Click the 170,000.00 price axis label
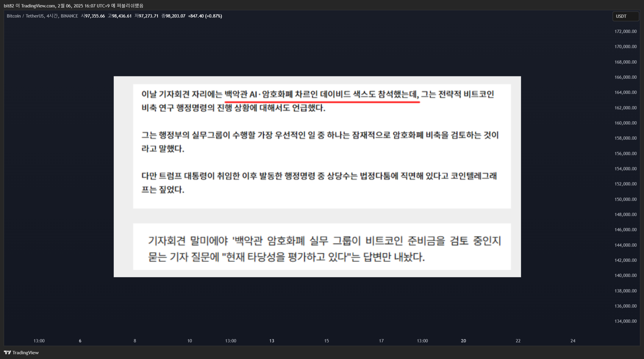644x359 pixels. point(626,47)
